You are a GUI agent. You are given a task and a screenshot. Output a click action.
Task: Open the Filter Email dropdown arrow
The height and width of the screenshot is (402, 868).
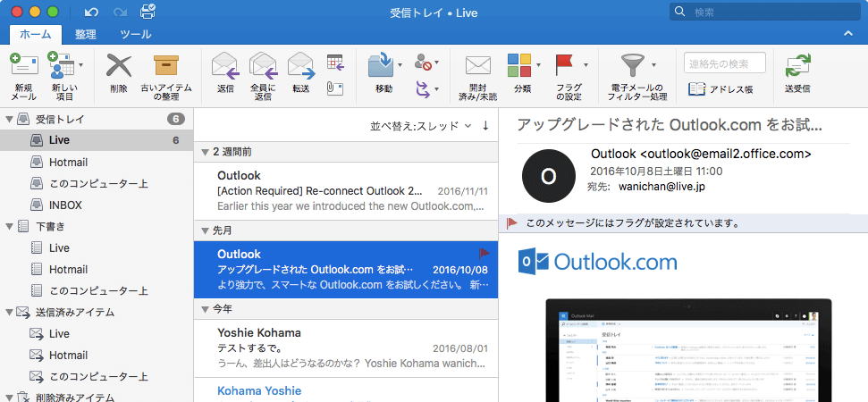point(653,65)
